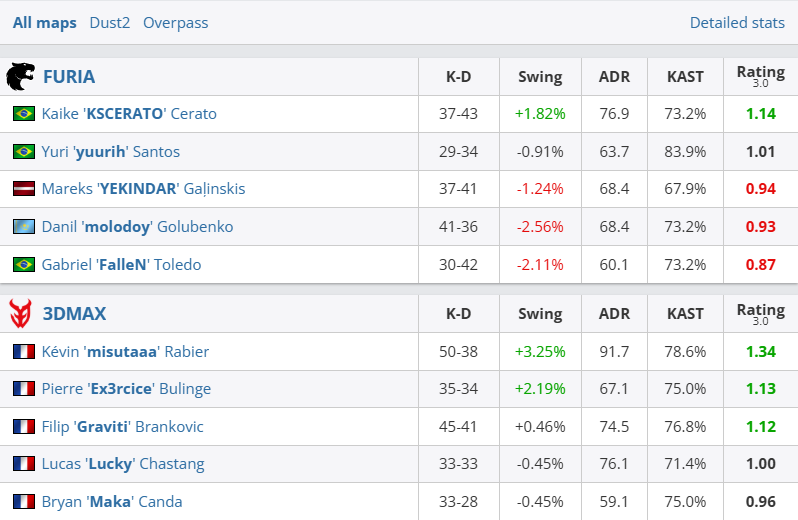798x520 pixels.
Task: Select the All maps tab
Action: pyautogui.click(x=44, y=23)
